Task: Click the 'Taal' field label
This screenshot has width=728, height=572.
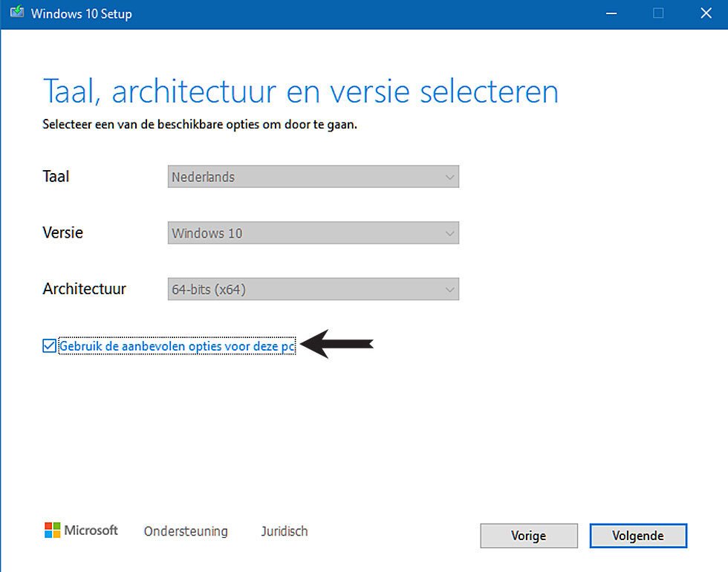Action: 56,177
